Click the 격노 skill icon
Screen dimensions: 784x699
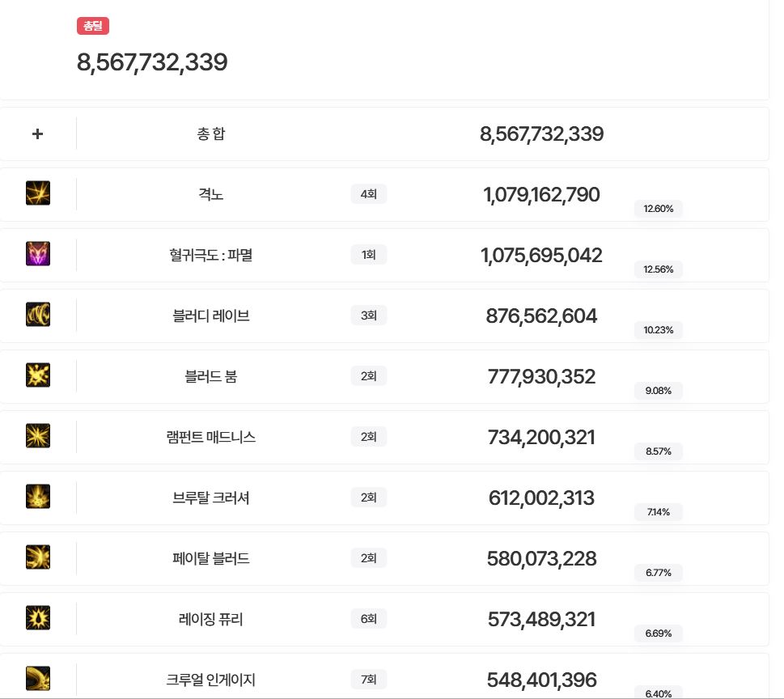38,193
